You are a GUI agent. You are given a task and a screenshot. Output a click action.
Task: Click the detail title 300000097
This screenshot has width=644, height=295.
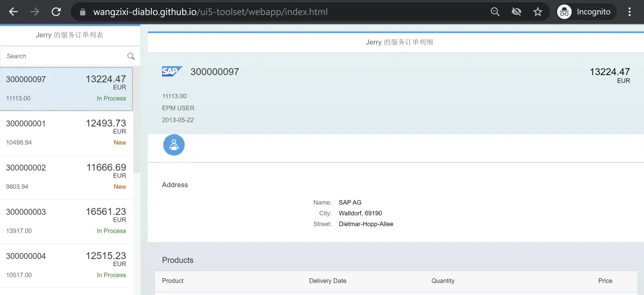[215, 71]
